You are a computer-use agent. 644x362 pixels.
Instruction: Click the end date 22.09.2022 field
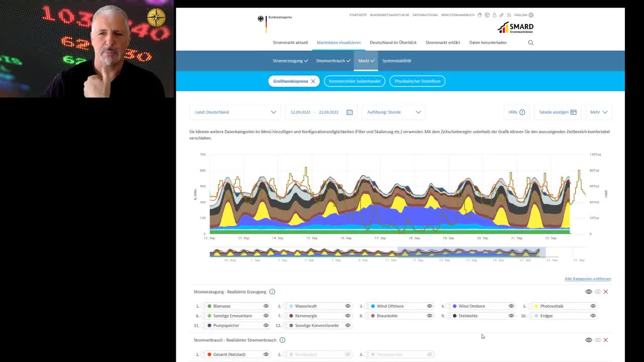click(329, 112)
